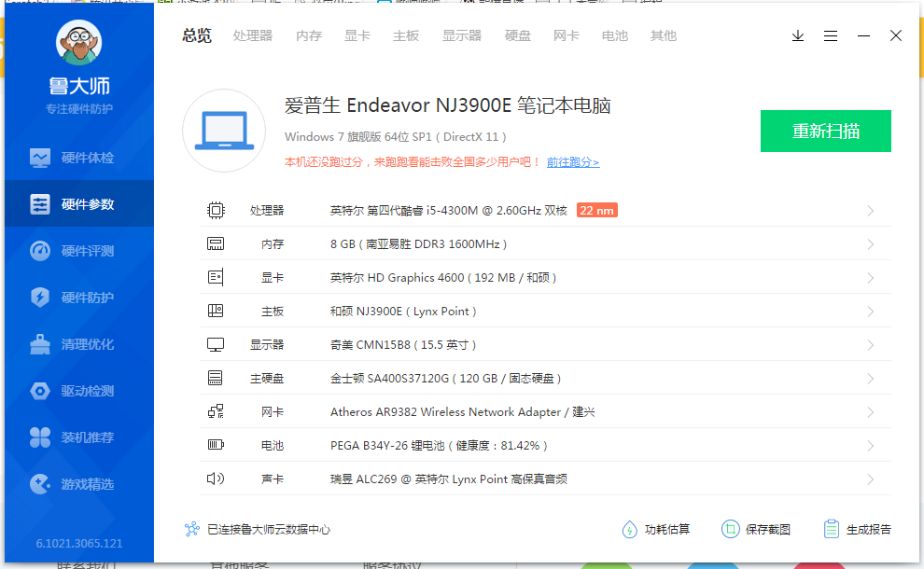Click the green 重新扫描 rescan button
The width and height of the screenshot is (924, 569).
click(x=826, y=131)
